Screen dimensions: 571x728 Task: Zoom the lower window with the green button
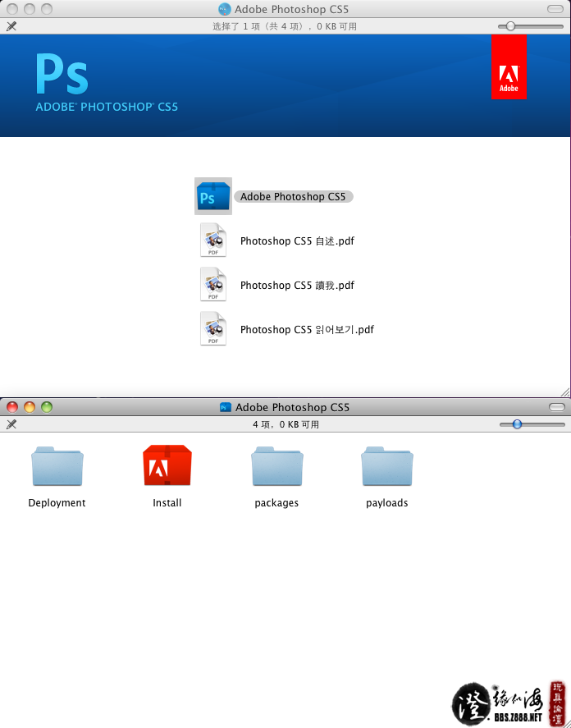[x=47, y=407]
